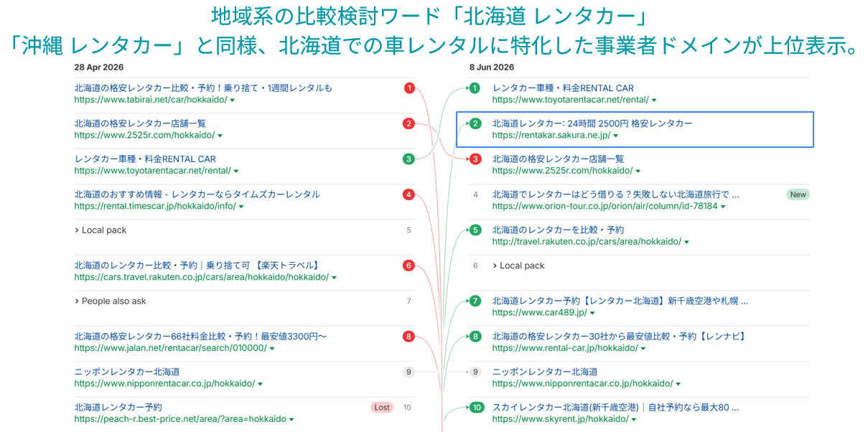The height and width of the screenshot is (432, 868).
Task: Expand Local pack in 8 Jun column
Action: pyautogui.click(x=518, y=266)
